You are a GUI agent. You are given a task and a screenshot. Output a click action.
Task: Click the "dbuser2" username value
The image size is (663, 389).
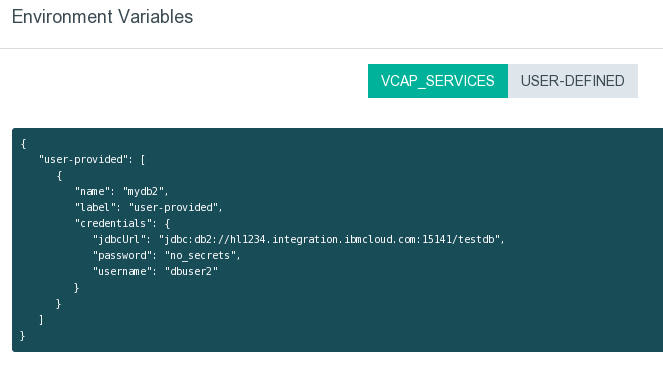[x=191, y=271]
